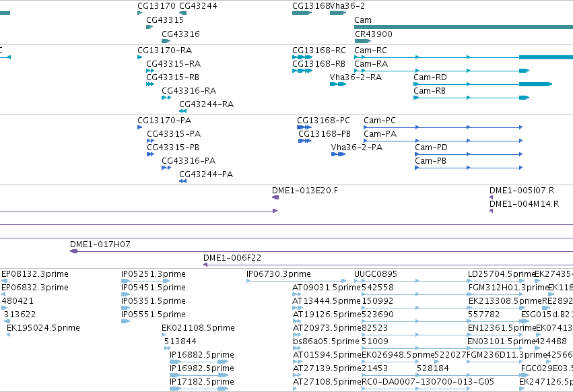This screenshot has height=392, width=573.
Task: Select the CG13170 gene feature label
Action: (156, 6)
